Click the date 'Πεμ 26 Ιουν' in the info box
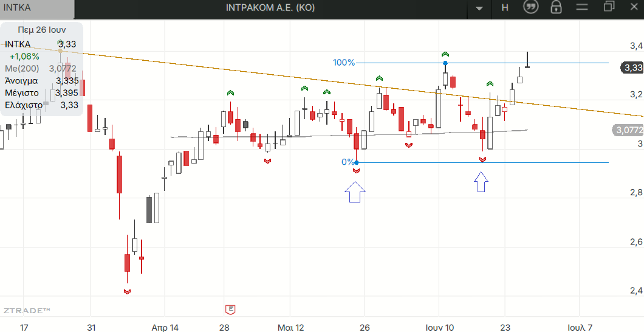Image resolution: width=644 pixels, height=332 pixels. 42,30
